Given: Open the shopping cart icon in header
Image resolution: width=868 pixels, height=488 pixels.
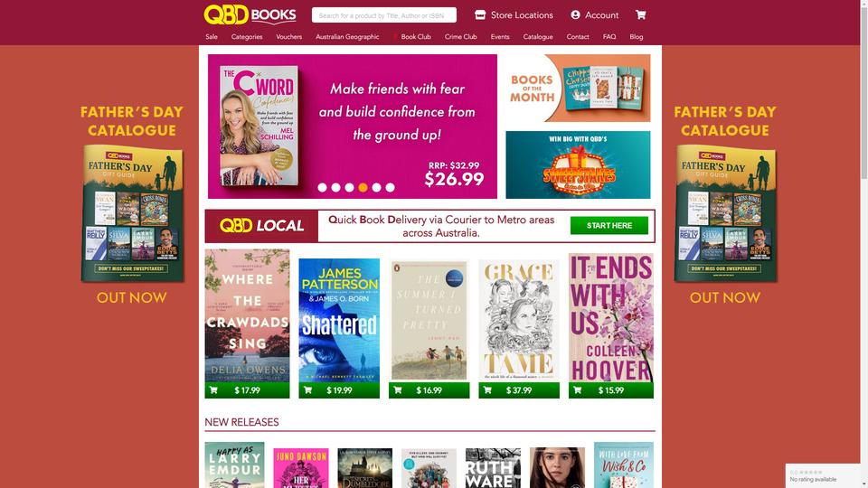Looking at the screenshot, I should click(640, 15).
